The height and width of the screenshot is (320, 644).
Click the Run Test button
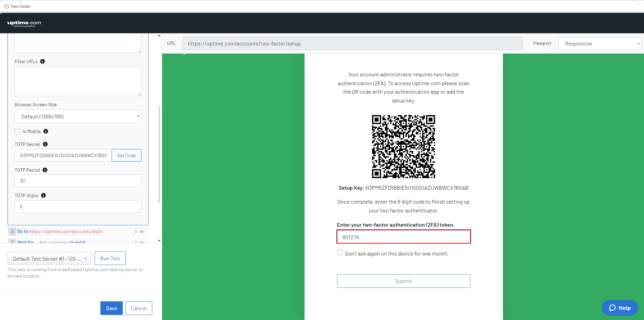pos(110,258)
